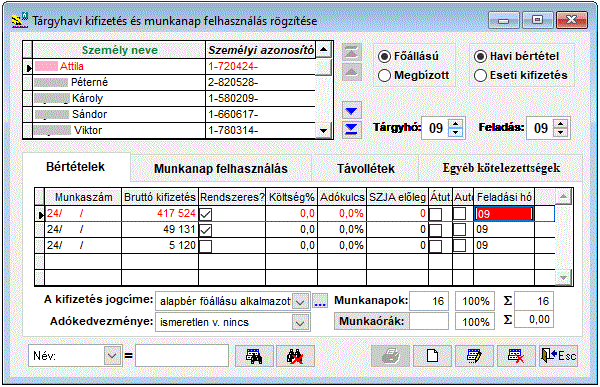The image size is (600, 387).
Task: Increase Feladás value with up arrow
Action: click(x=561, y=124)
